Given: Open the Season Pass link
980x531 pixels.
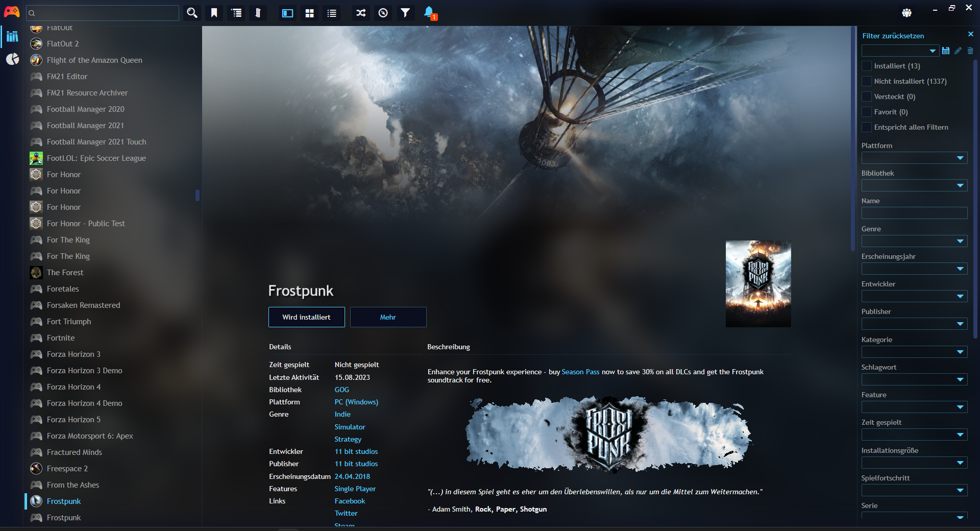Looking at the screenshot, I should (x=580, y=372).
